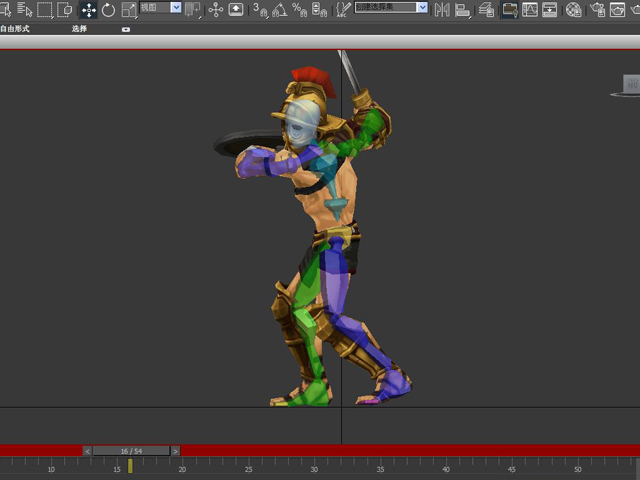Open the Material Editor
640x480 pixels.
[574, 9]
